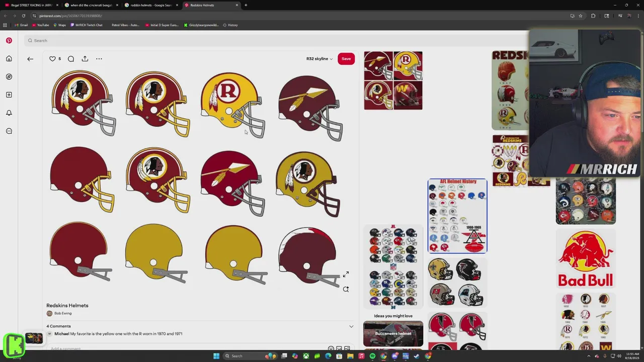
Task: Open the History bookmark
Action: click(230, 25)
